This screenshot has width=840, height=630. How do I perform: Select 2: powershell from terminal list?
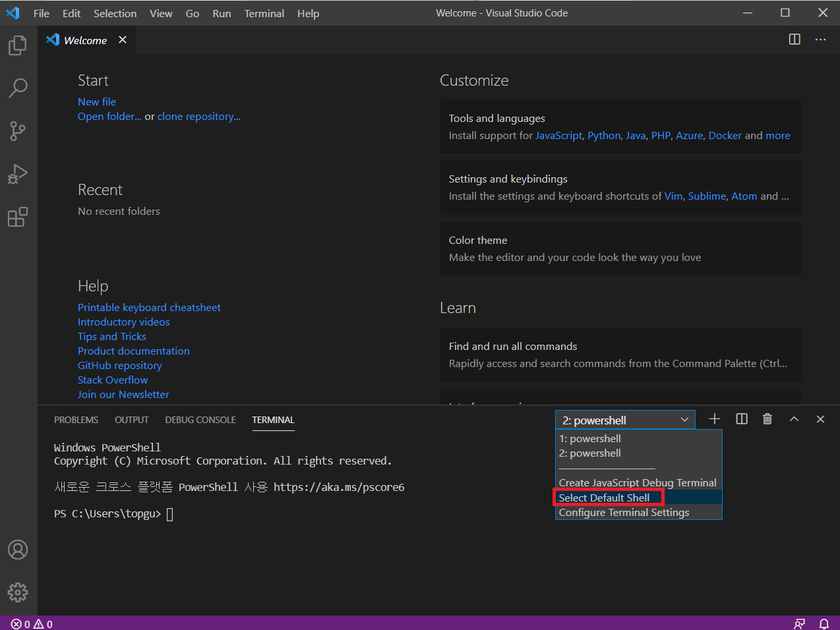pyautogui.click(x=639, y=453)
